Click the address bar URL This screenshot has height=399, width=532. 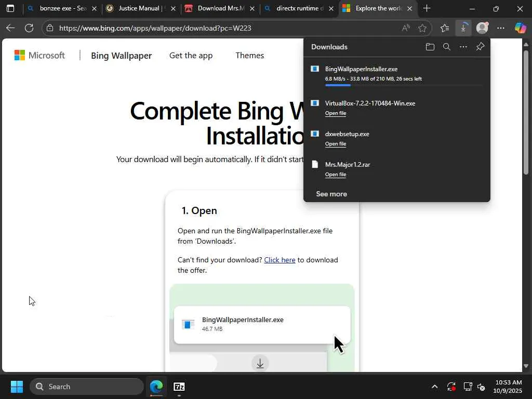(x=155, y=28)
